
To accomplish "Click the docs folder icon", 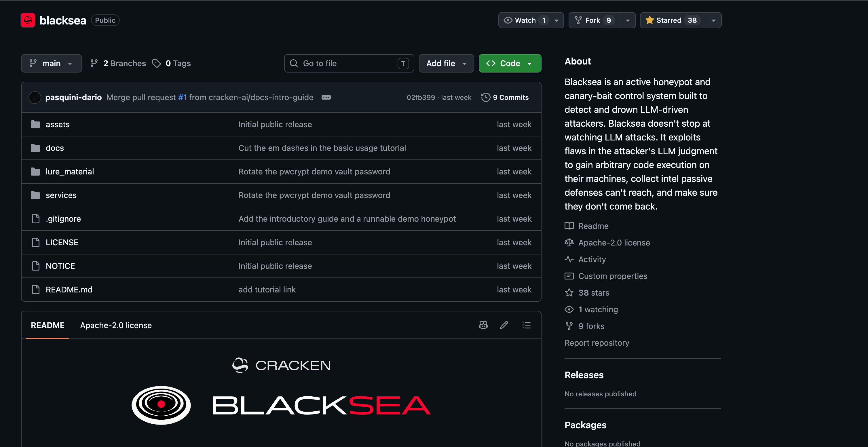I will click(35, 148).
